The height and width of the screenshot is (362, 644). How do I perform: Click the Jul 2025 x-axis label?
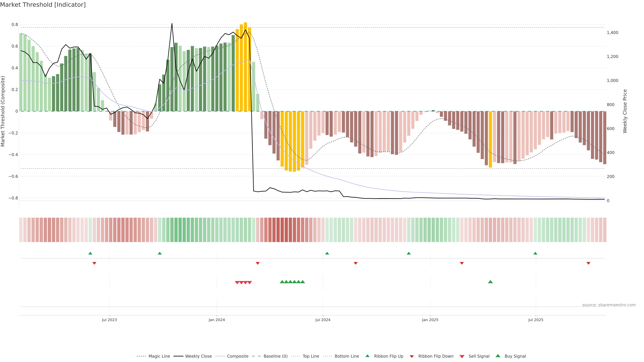click(535, 320)
